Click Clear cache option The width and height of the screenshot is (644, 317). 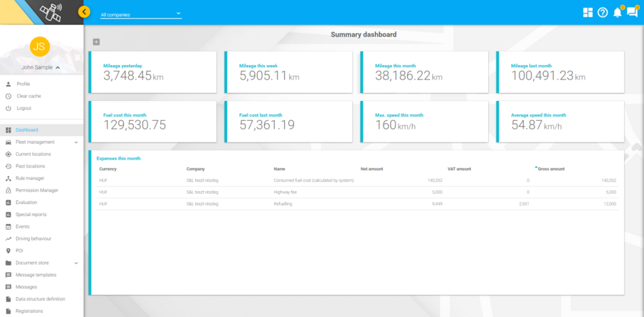(29, 96)
